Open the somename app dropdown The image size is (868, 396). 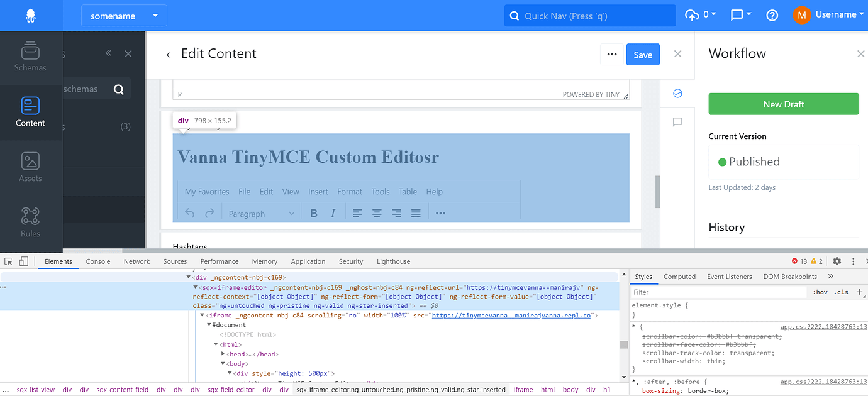pyautogui.click(x=124, y=16)
